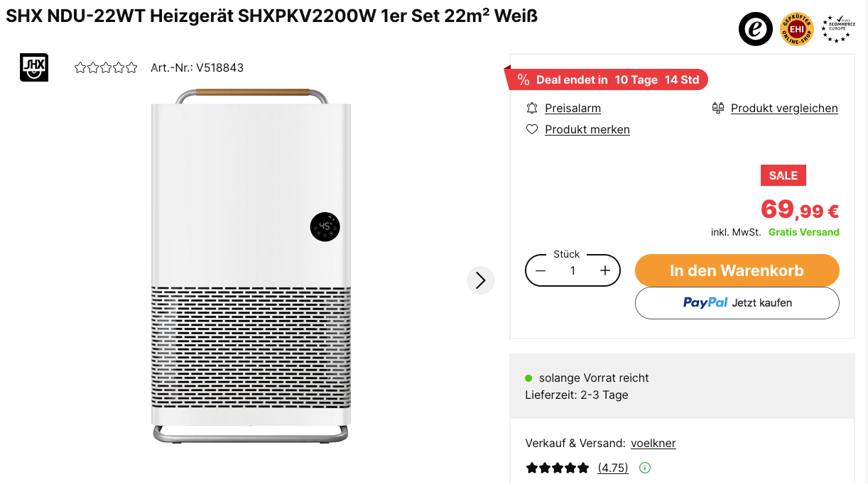Add item with In den Warenkorb
Image resolution: width=868 pixels, height=484 pixels.
tap(737, 270)
